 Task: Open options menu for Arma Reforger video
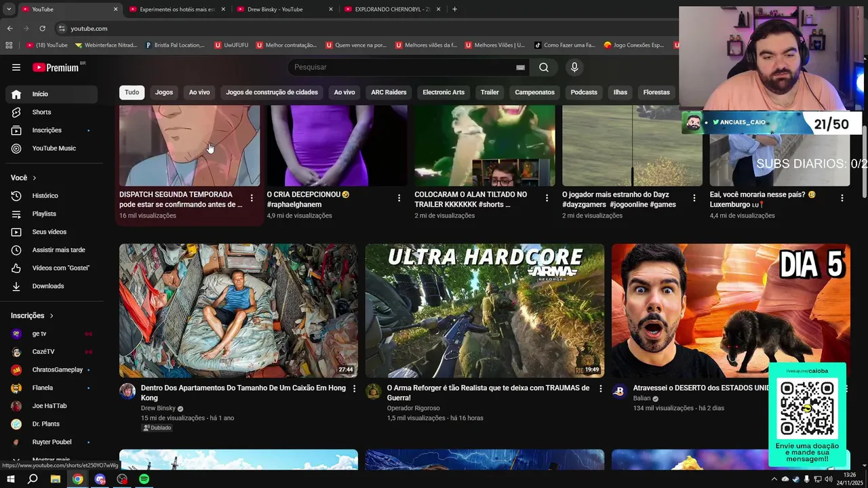click(600, 388)
